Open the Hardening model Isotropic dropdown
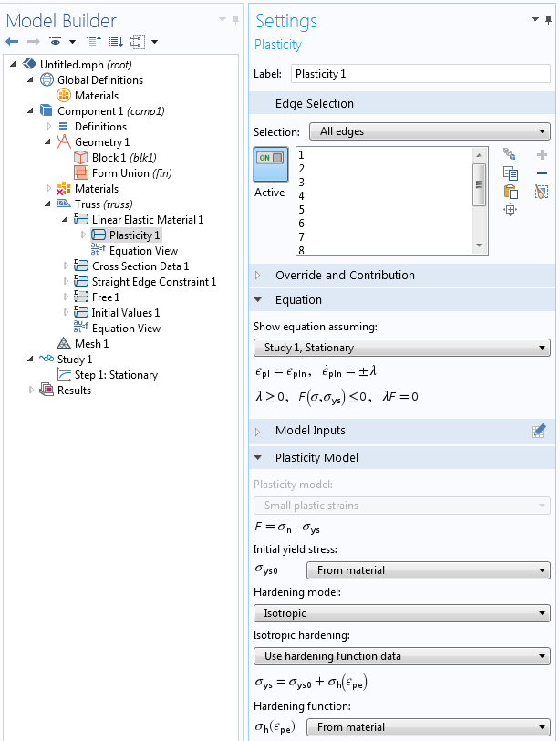 402,613
